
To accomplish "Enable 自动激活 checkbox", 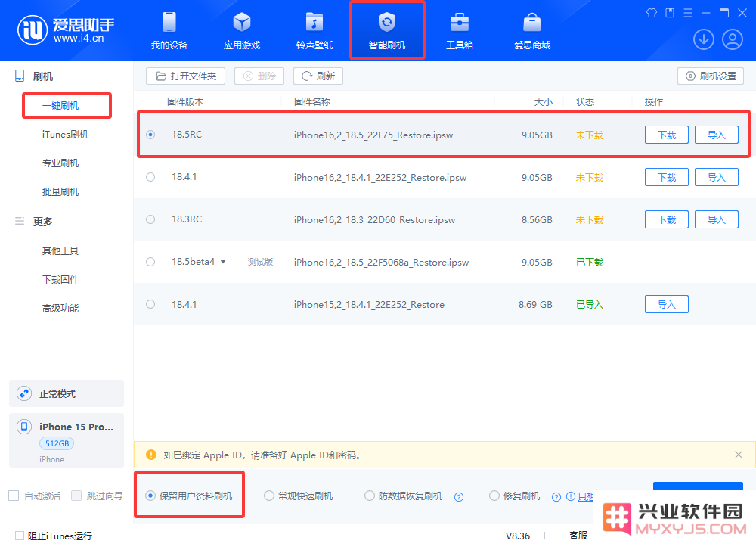I will (x=14, y=496).
